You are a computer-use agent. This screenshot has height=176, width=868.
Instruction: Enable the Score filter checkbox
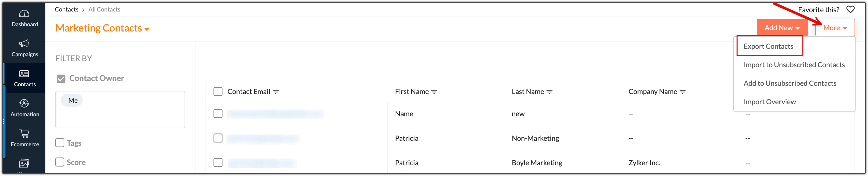tap(60, 162)
